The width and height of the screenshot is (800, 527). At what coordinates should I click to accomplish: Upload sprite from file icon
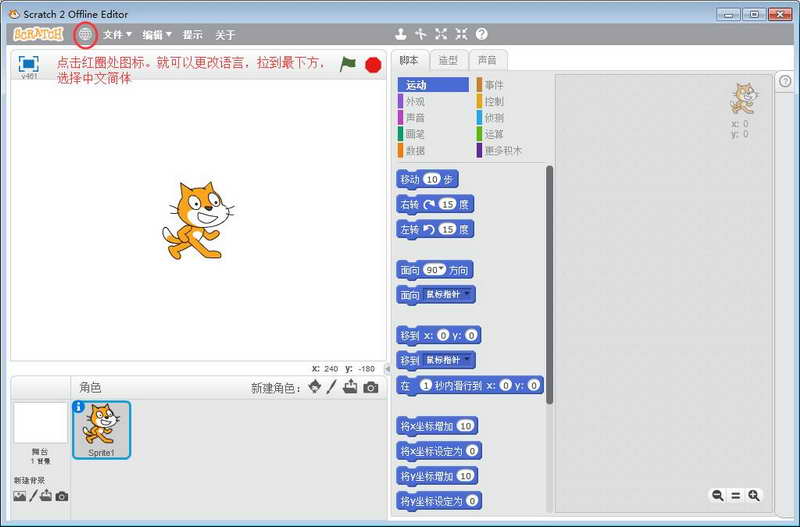click(350, 387)
